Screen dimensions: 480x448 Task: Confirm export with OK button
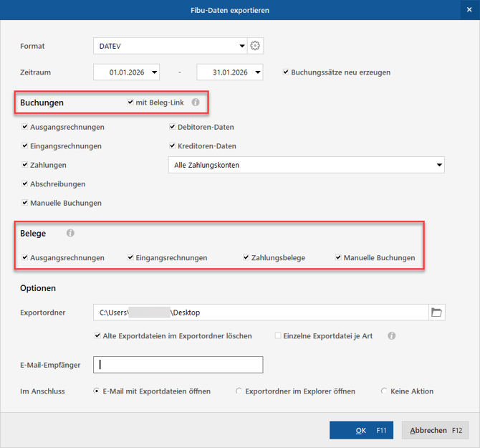click(363, 430)
